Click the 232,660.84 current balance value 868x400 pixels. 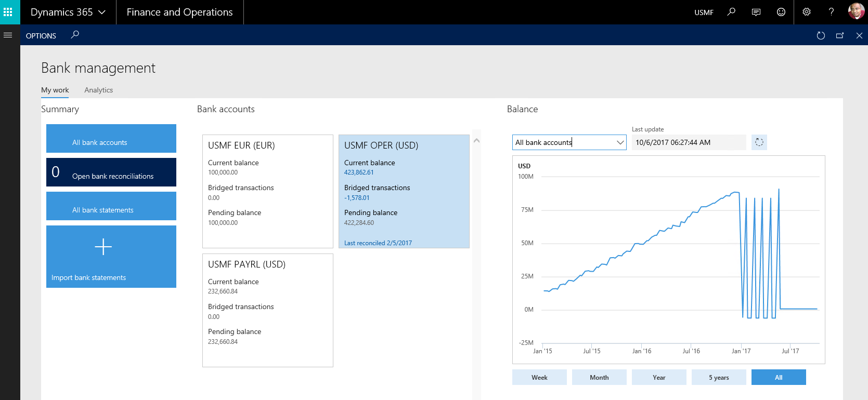tap(223, 291)
